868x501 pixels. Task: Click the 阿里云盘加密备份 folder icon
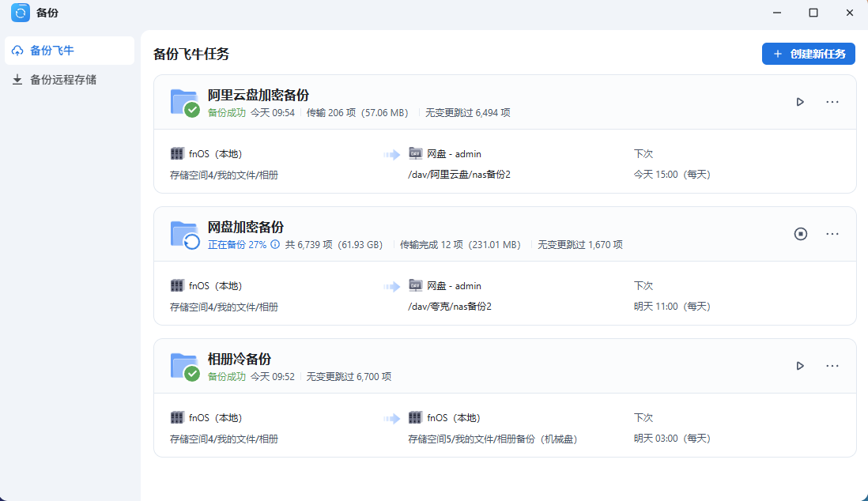tap(185, 103)
